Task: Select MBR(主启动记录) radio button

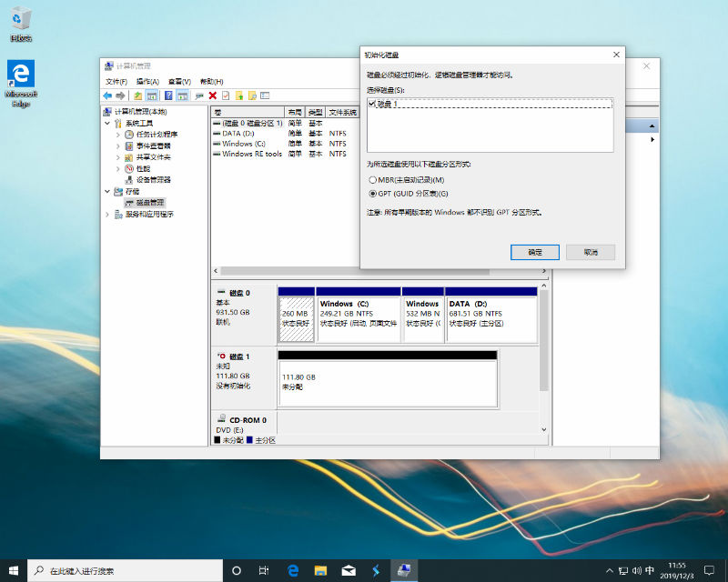Action: 372,180
